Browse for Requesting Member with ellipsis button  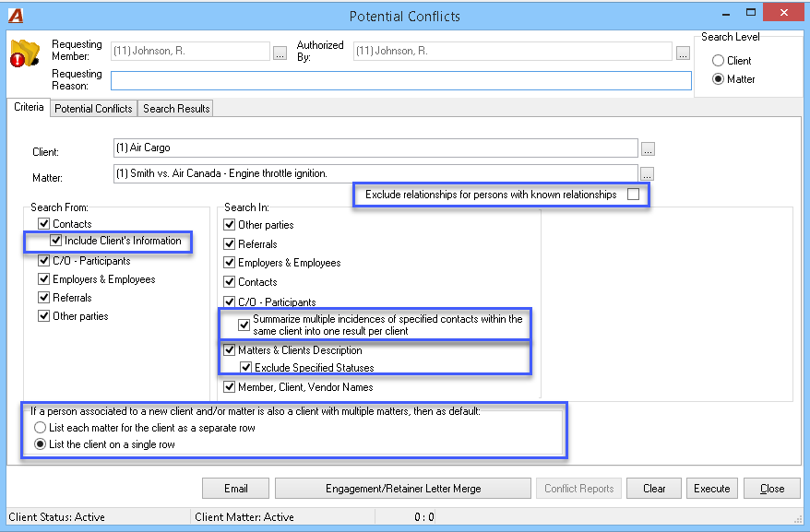click(x=280, y=53)
